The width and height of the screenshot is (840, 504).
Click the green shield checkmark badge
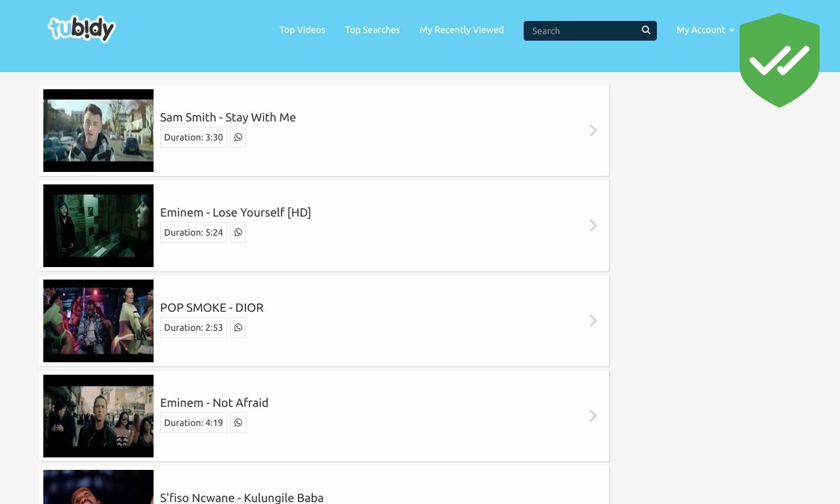(780, 60)
